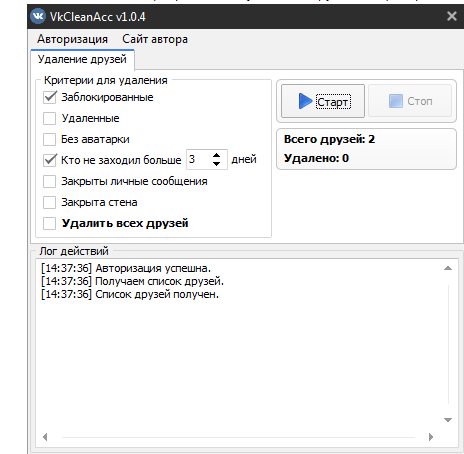Decrease days value with spinner down arrow

[216, 164]
